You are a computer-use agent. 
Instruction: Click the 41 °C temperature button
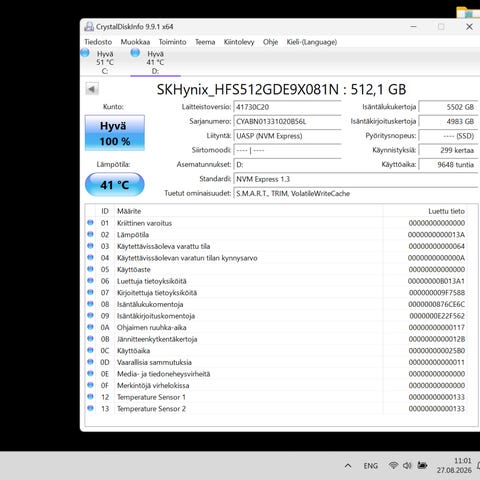click(x=115, y=185)
